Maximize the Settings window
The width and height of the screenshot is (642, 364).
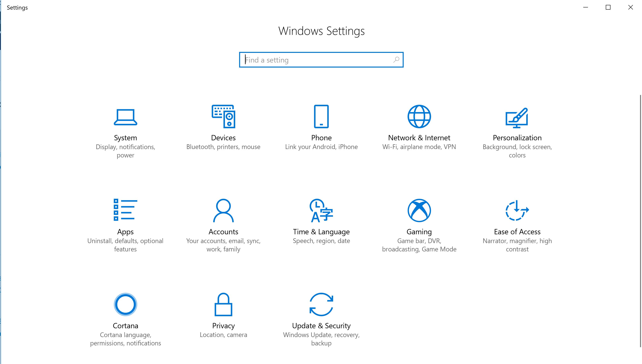click(x=608, y=7)
